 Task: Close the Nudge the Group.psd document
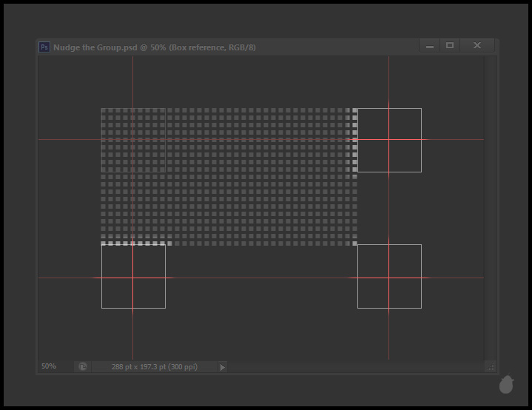point(477,46)
